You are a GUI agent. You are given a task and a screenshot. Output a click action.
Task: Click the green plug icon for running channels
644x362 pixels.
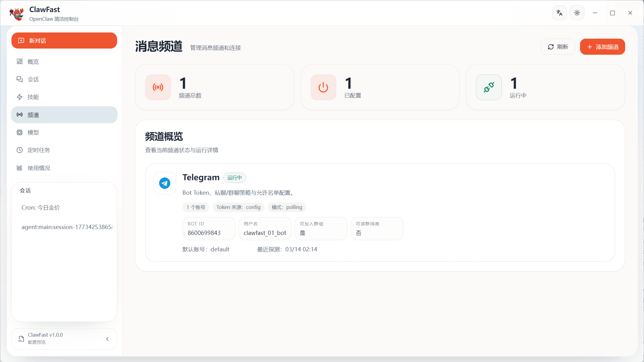pyautogui.click(x=489, y=87)
